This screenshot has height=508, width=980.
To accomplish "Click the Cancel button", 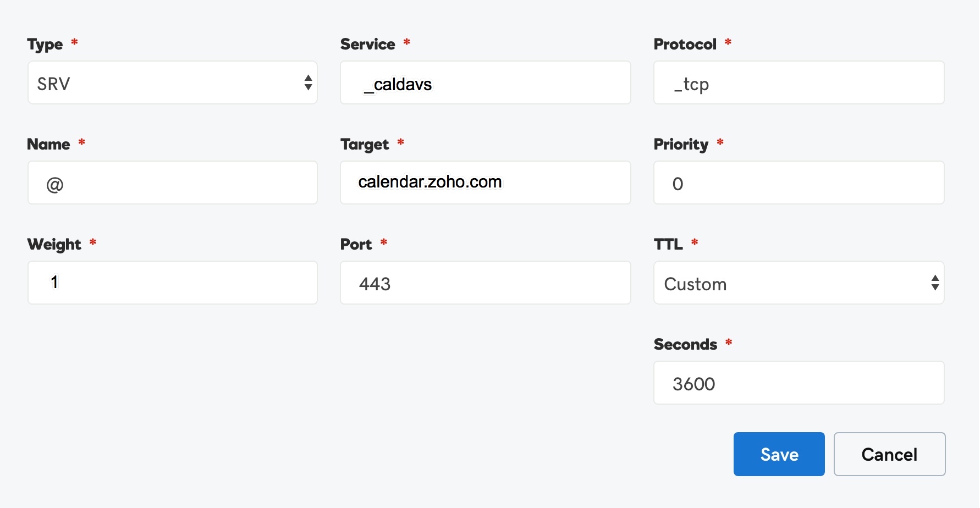I will pyautogui.click(x=889, y=454).
